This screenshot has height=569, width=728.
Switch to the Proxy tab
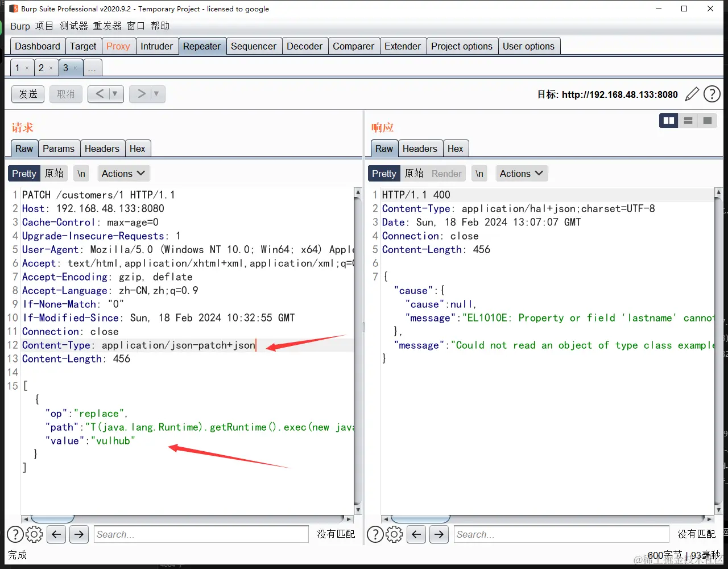coord(118,46)
